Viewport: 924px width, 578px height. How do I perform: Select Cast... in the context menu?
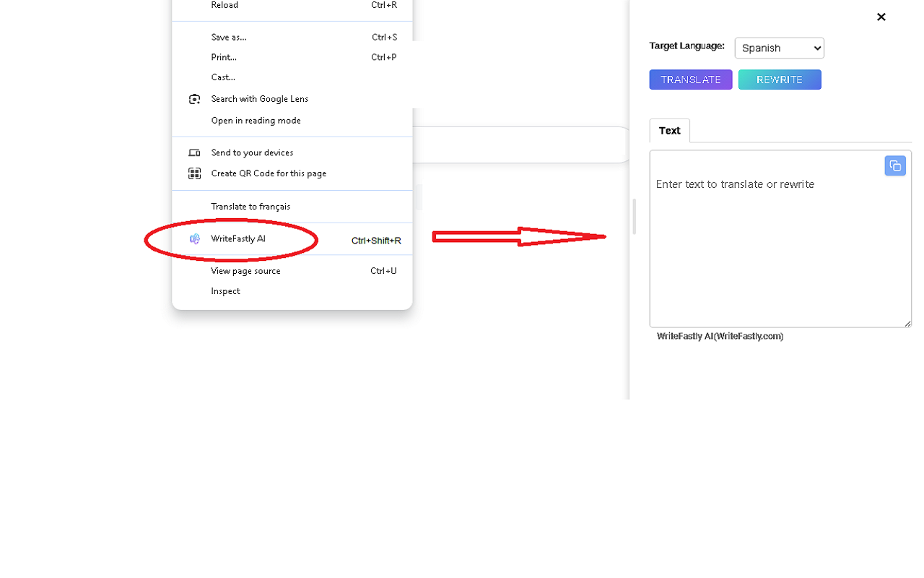[292, 77]
